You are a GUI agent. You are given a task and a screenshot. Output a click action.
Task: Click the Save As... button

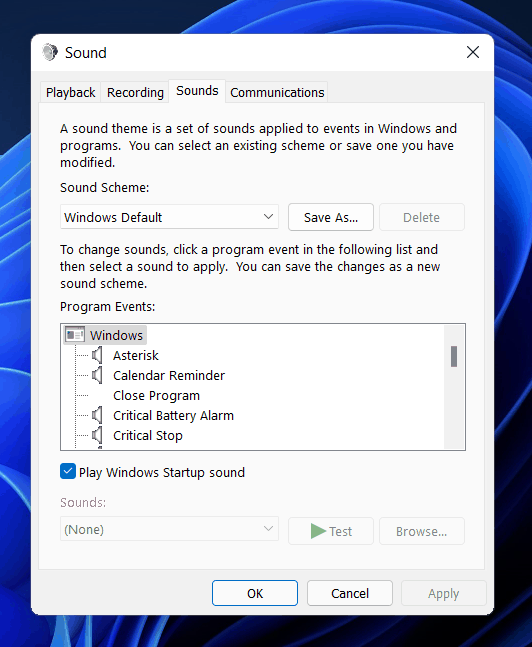[x=331, y=217]
